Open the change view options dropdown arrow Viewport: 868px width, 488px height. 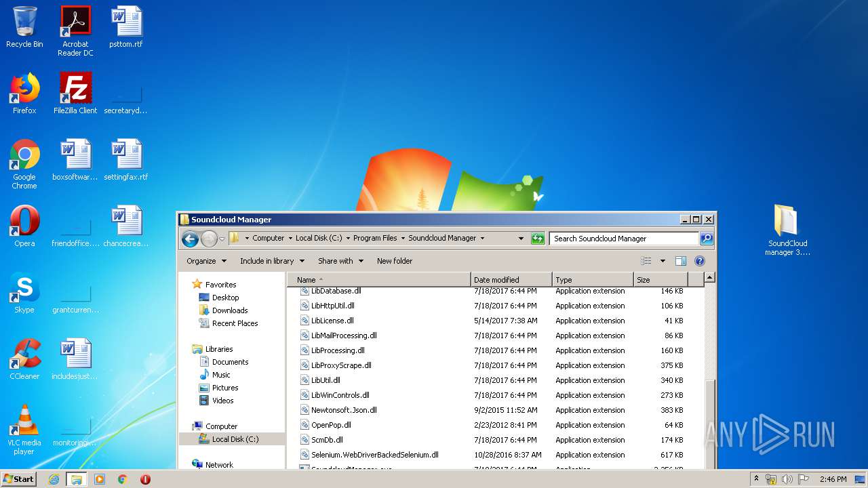(x=663, y=261)
